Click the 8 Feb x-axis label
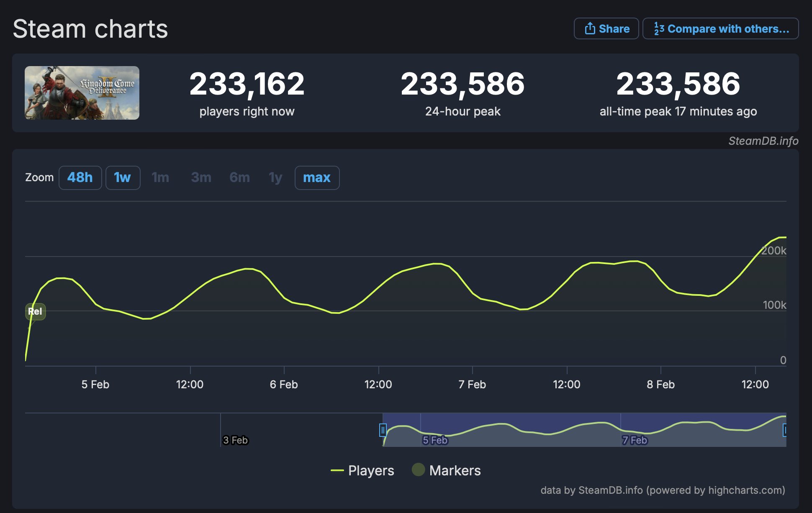The width and height of the screenshot is (812, 513). 660,385
